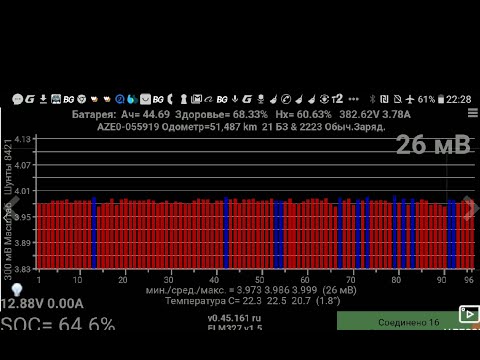Open the blue droplet notification icon
Screen dimensions: 480x360
(132, 99)
